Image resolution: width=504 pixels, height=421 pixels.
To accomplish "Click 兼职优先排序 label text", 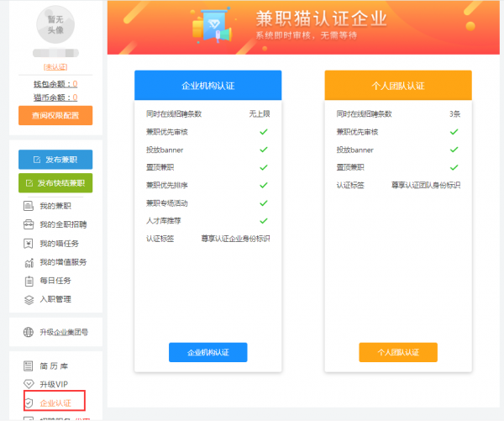I will (167, 185).
